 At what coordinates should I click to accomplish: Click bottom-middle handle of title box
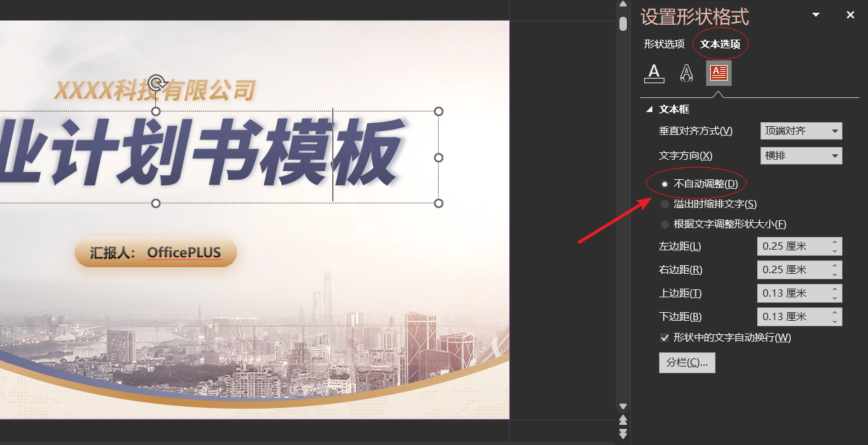tap(156, 203)
